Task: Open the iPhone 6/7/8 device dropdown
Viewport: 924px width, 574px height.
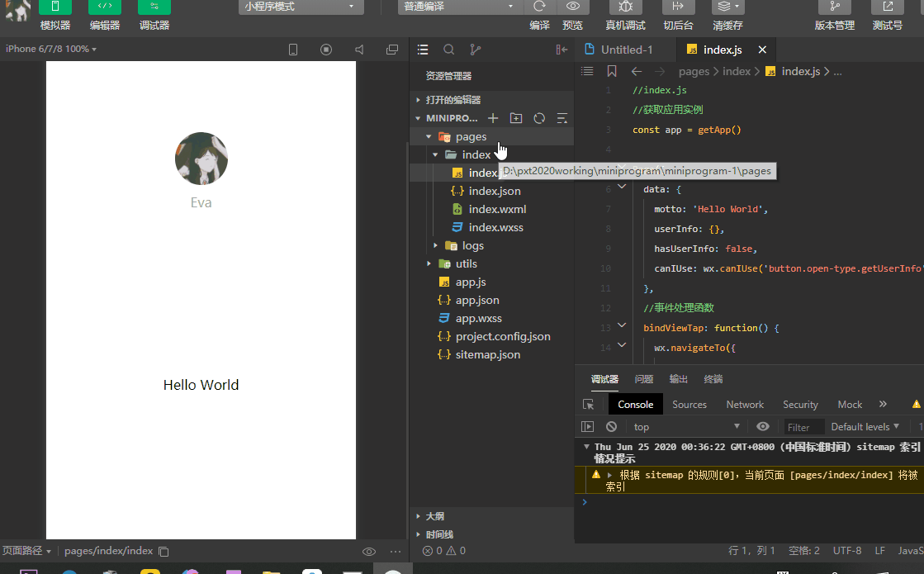Action: pos(51,49)
